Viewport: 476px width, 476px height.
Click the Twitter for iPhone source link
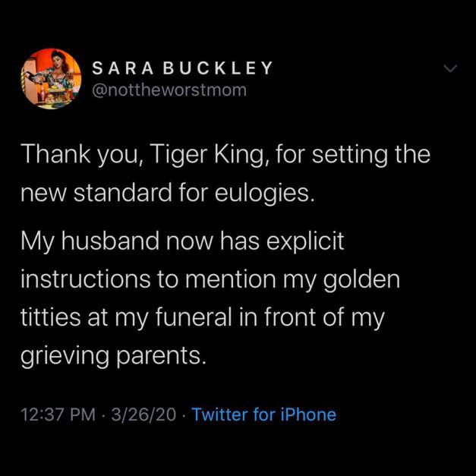pos(263,415)
